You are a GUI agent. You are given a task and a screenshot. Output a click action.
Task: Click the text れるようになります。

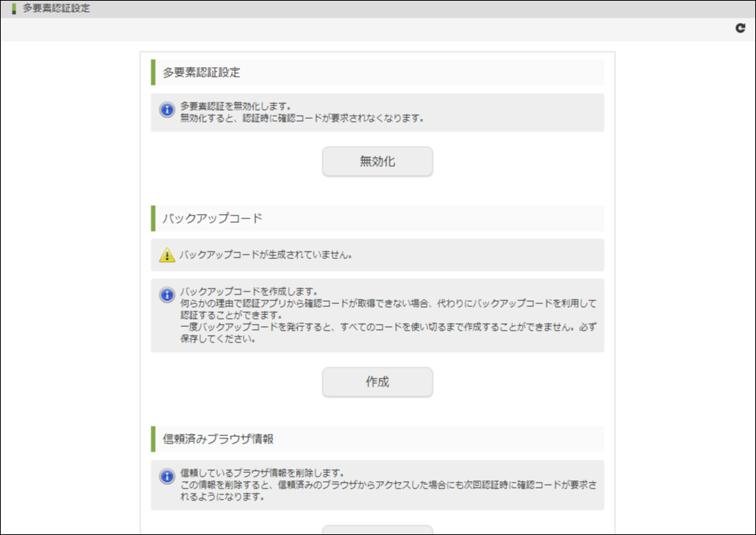point(222,497)
